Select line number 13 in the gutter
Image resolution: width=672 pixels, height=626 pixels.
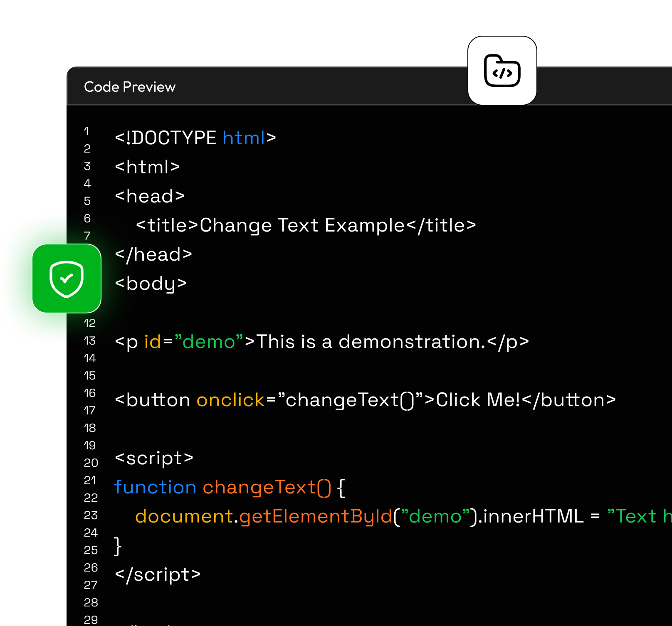[90, 341]
